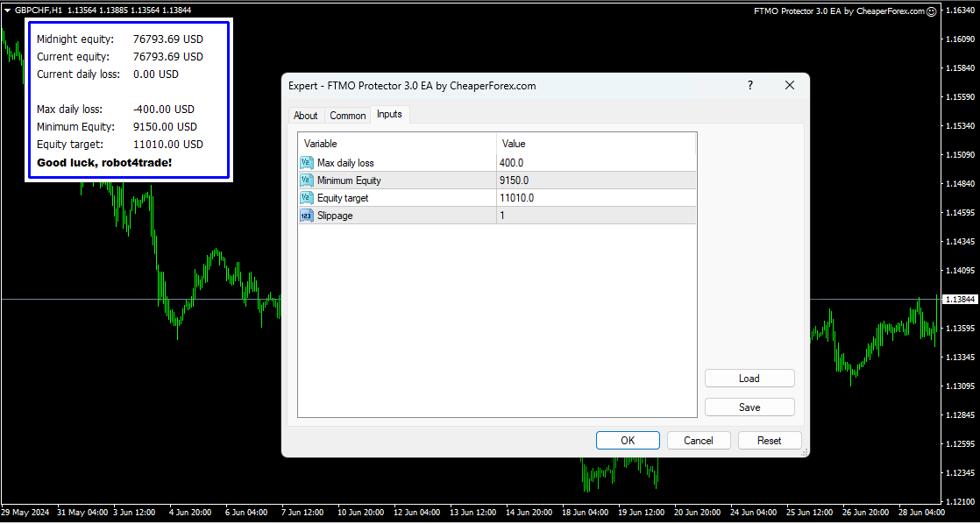Click the Cancel button
980x524 pixels.
click(x=699, y=441)
